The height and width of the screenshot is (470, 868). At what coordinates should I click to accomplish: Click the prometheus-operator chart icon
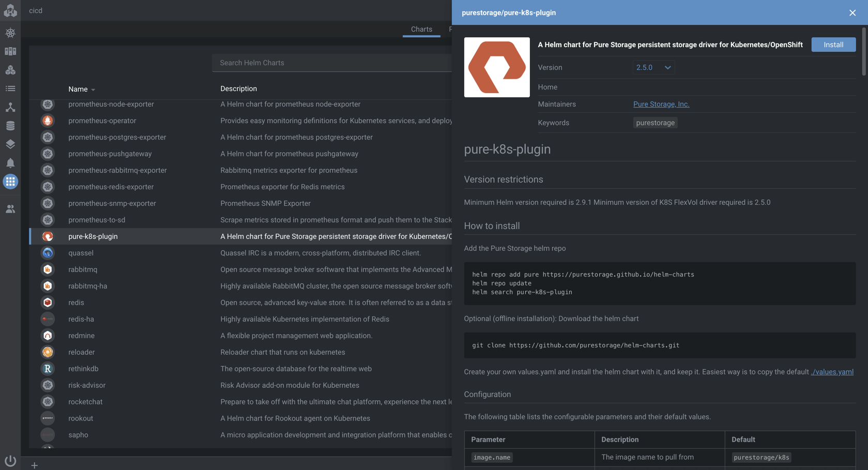click(48, 120)
